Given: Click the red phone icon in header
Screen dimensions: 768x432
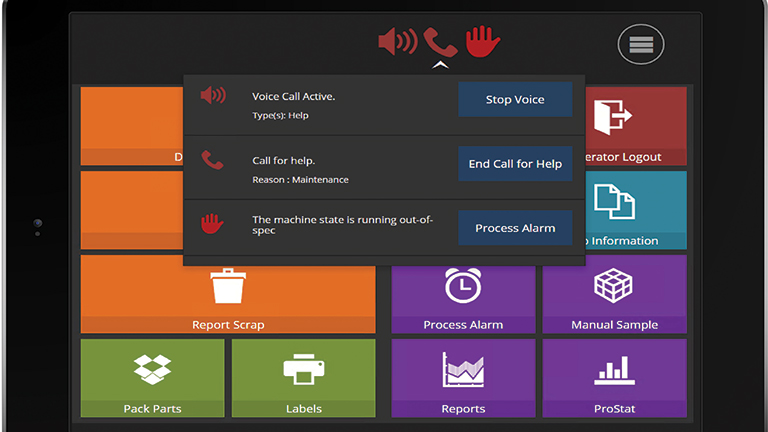Looking at the screenshot, I should point(439,42).
